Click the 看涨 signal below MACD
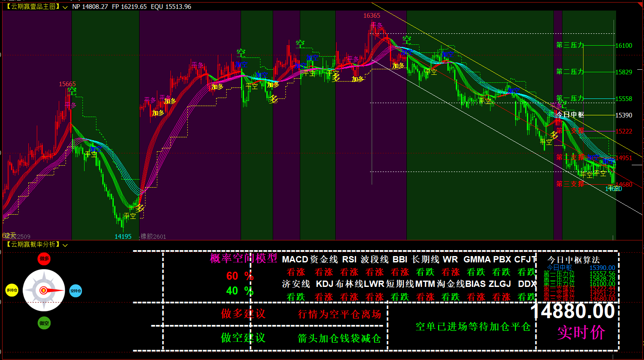644x360 pixels. [296, 272]
